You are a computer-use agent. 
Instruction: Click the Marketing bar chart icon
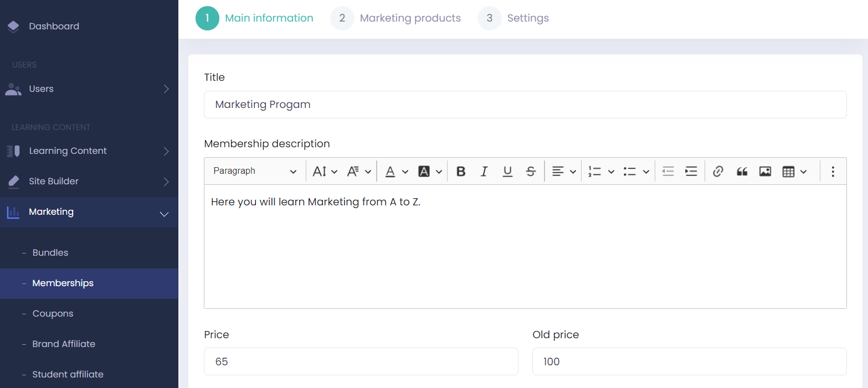tap(13, 212)
